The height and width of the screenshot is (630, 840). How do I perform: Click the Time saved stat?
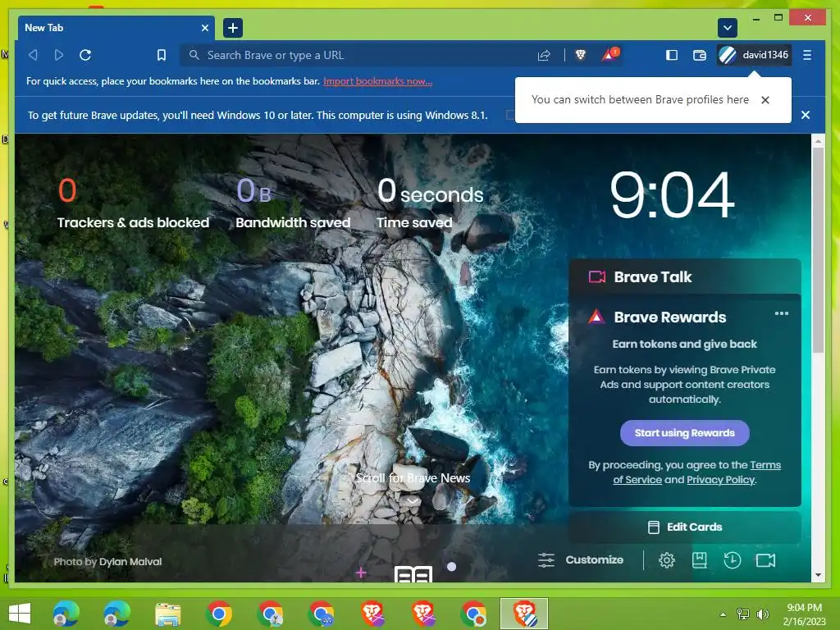[430, 203]
